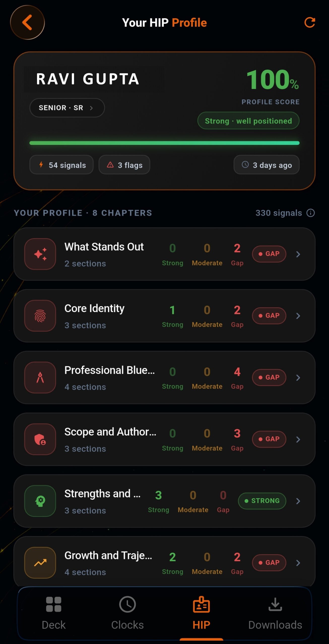Tap the What Stands Out sparkle icon
Viewport: 329px width, 644px height.
pyautogui.click(x=40, y=254)
